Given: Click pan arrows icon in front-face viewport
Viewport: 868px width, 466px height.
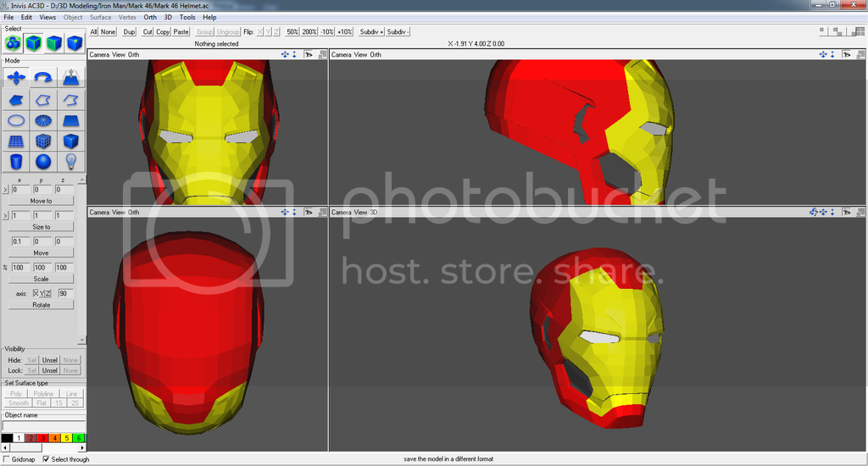Looking at the screenshot, I should pyautogui.click(x=285, y=54).
